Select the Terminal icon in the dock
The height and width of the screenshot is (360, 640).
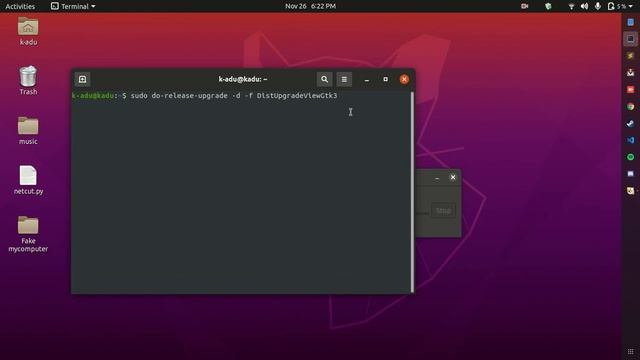point(631,39)
